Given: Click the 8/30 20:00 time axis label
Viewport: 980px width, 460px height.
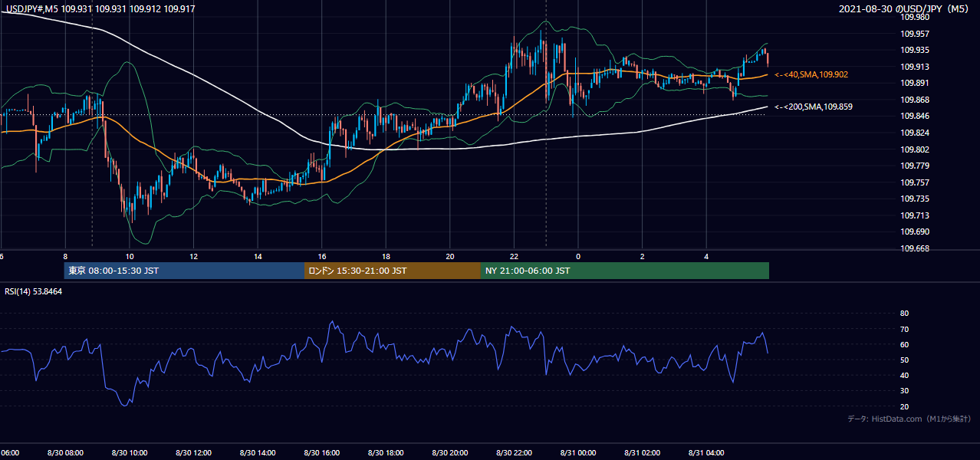Looking at the screenshot, I should click(x=450, y=453).
